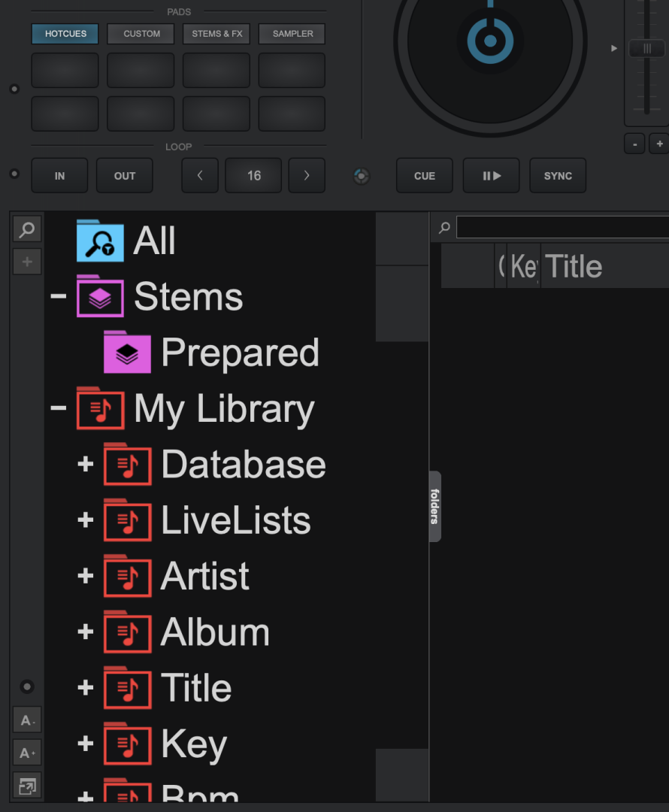Click the browser search input field
Image resolution: width=669 pixels, height=812 pixels.
click(562, 227)
